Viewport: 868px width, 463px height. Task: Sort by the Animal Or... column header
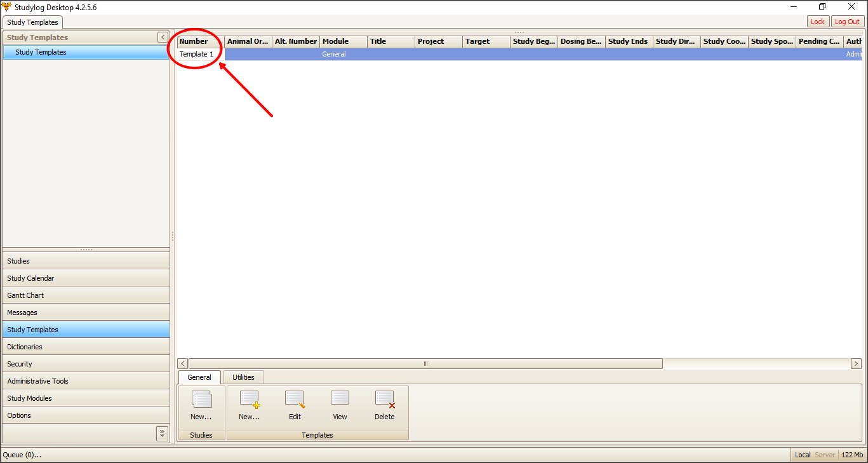(x=248, y=41)
